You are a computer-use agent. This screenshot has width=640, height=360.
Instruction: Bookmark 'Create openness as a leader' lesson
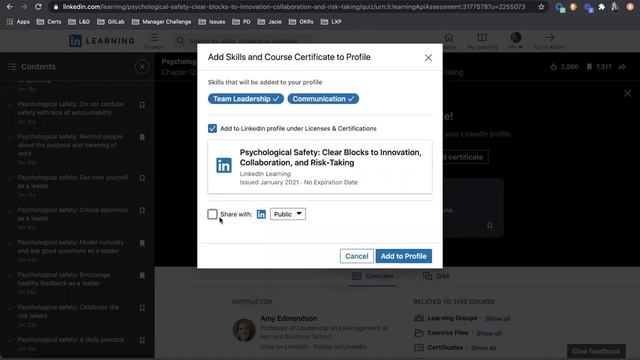pos(142,211)
